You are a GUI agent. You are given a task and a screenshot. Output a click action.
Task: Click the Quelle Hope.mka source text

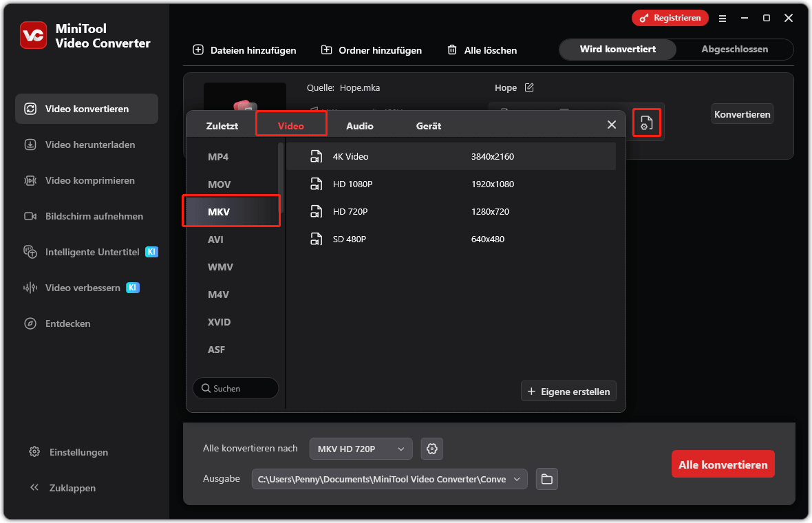point(343,87)
